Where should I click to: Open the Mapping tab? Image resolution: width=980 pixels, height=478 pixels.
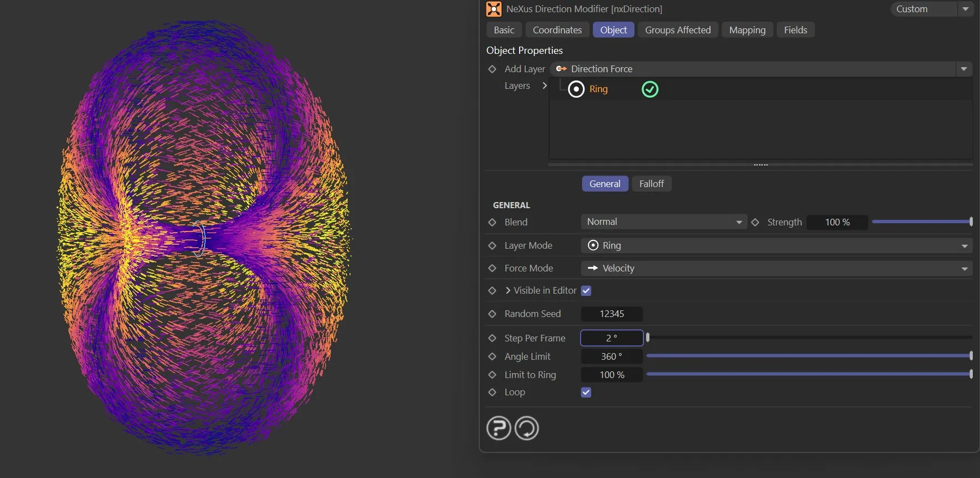coord(747,30)
